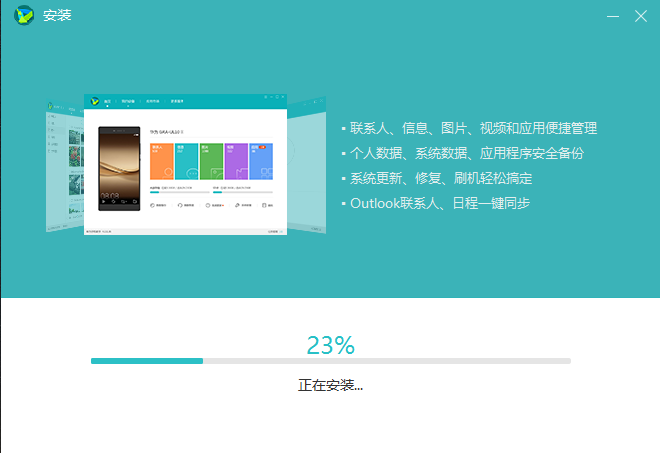Click the 系统更新、修复、刷机 feature line
The image size is (660, 453).
tap(440, 178)
